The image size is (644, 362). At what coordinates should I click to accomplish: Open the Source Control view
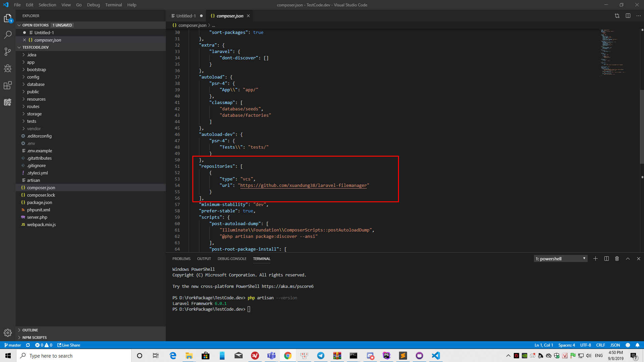coord(8,52)
